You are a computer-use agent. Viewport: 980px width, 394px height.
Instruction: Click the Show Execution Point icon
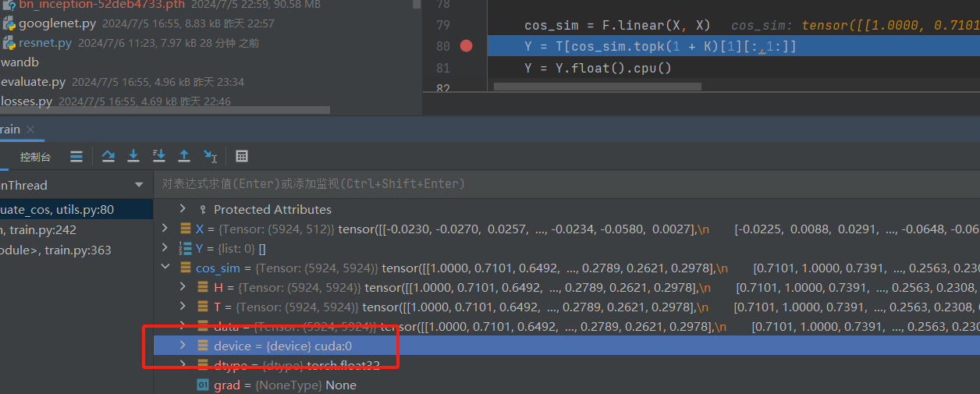click(x=76, y=157)
